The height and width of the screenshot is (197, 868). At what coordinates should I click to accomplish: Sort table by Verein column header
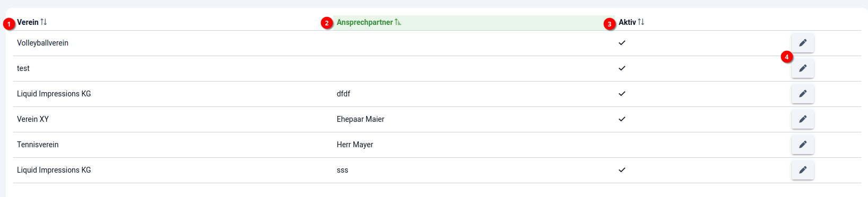[28, 22]
